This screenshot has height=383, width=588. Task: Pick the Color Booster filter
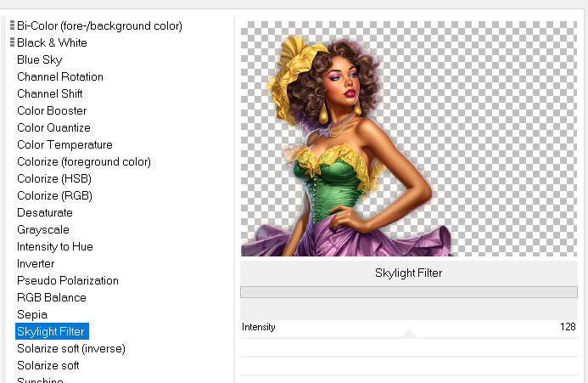pos(51,110)
